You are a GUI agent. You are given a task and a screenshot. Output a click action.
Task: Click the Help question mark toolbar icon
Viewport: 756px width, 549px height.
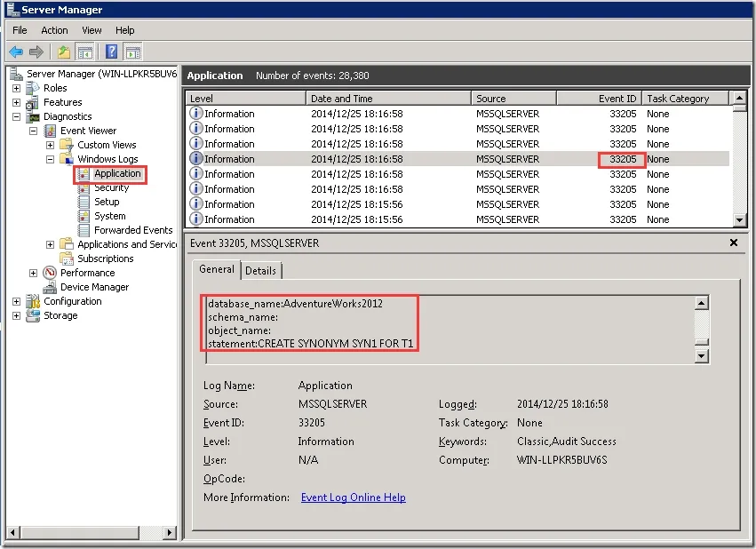(x=111, y=52)
